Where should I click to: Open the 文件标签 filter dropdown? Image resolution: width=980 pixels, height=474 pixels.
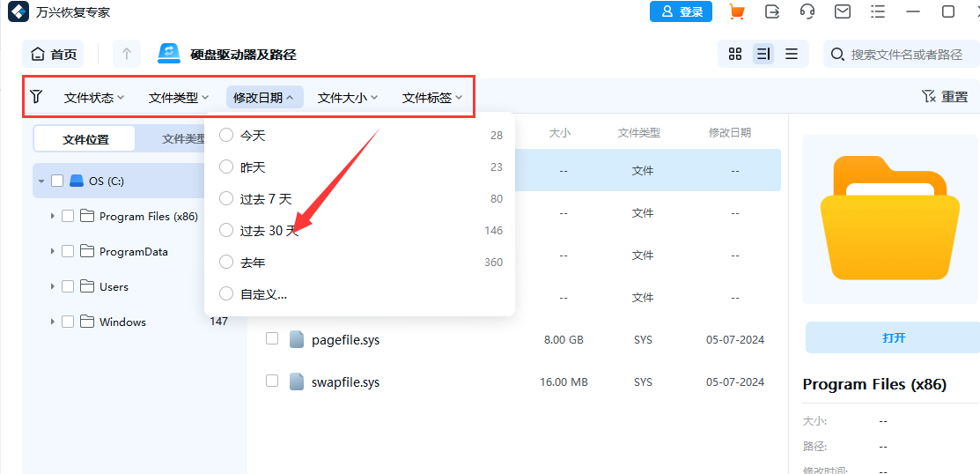(432, 97)
